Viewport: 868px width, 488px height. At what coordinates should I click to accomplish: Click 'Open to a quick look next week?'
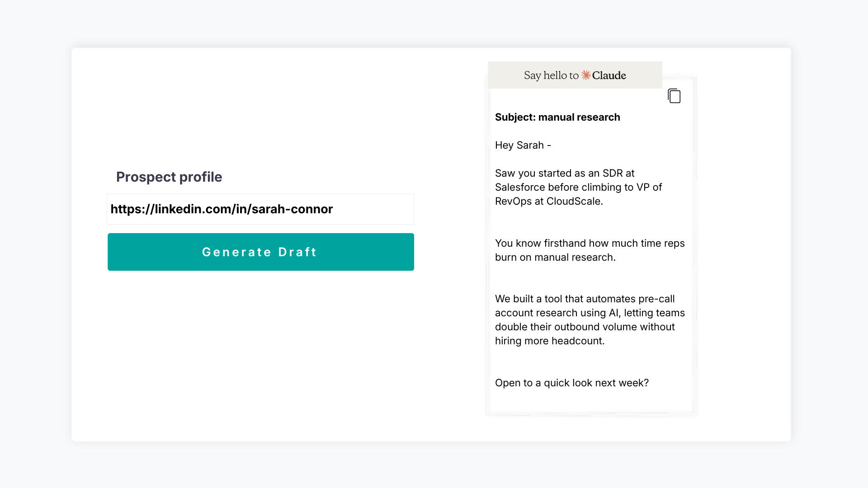click(571, 383)
